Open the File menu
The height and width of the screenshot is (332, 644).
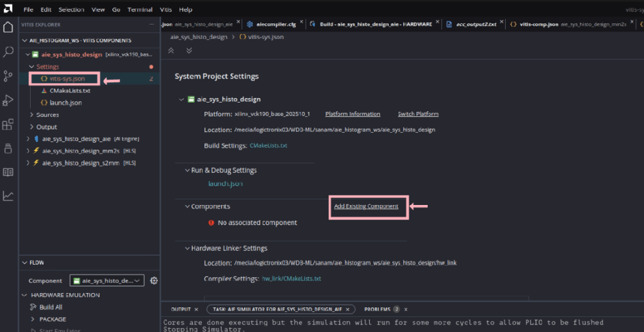[x=28, y=9]
